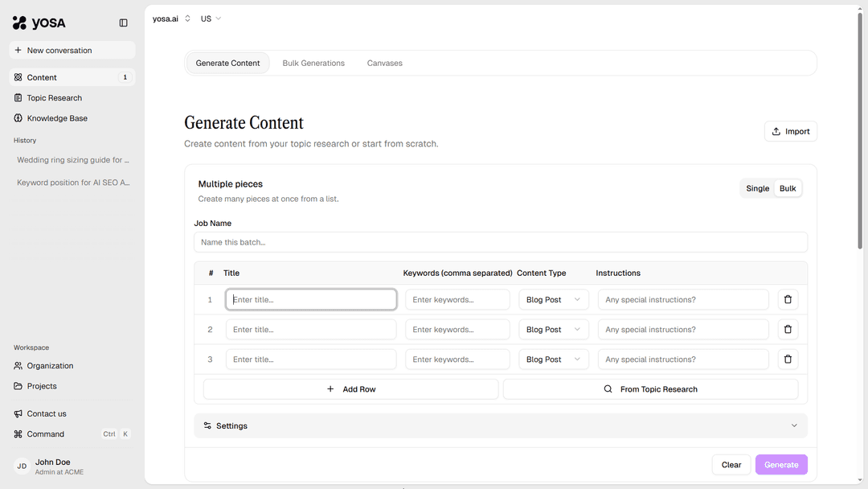Image resolution: width=868 pixels, height=489 pixels.
Task: Click the Generate button
Action: coord(780,464)
